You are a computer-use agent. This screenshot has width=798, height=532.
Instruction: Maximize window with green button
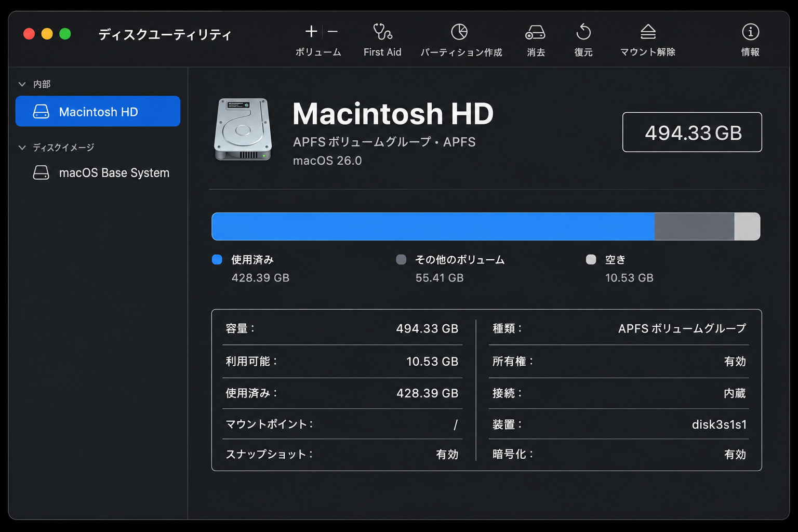[x=65, y=34]
